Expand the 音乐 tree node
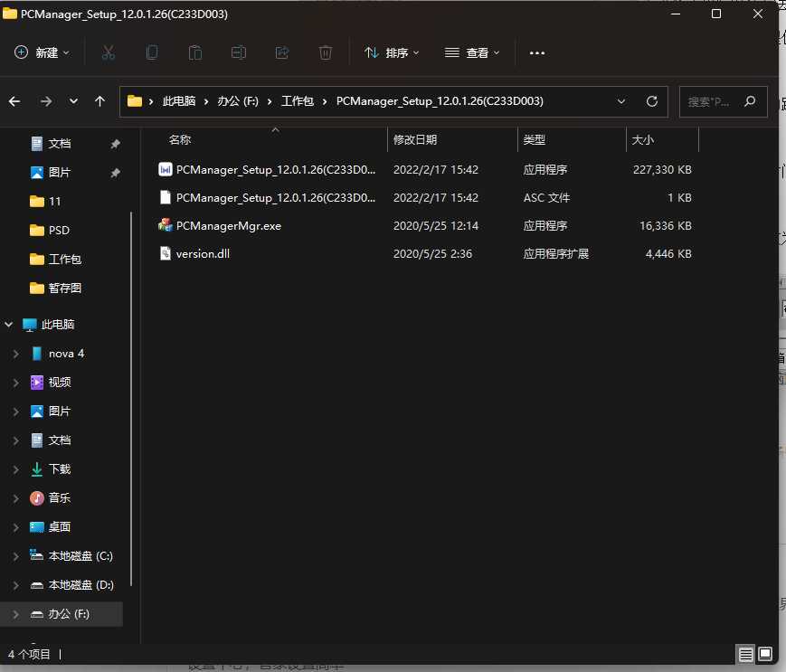Viewport: 786px width, 672px height. pos(15,498)
